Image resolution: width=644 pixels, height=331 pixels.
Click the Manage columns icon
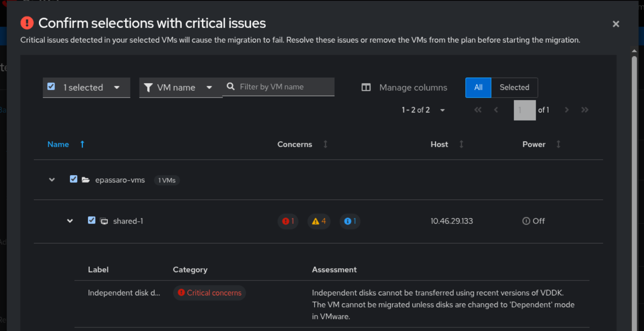(366, 88)
